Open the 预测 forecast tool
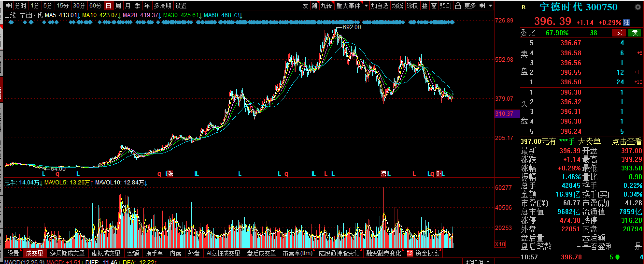The image size is (644, 264). click(446, 6)
